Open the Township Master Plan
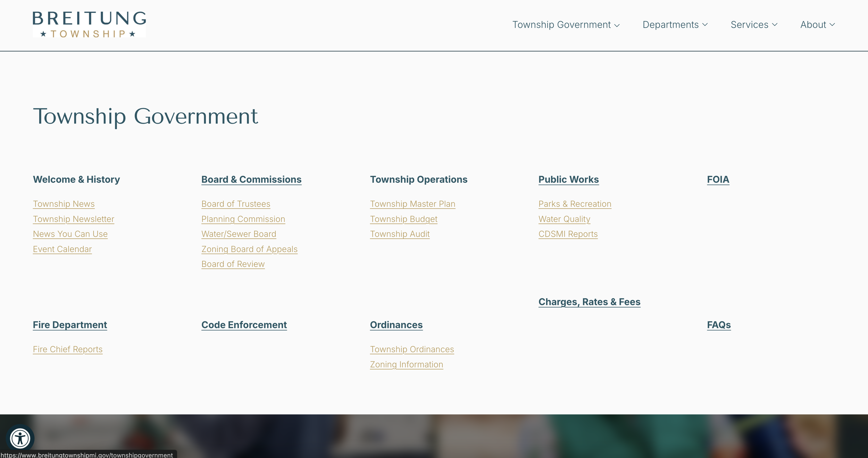 pyautogui.click(x=412, y=204)
